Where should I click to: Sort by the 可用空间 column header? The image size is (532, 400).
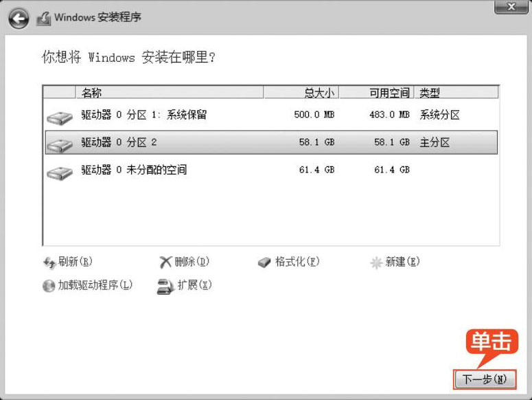click(x=377, y=92)
